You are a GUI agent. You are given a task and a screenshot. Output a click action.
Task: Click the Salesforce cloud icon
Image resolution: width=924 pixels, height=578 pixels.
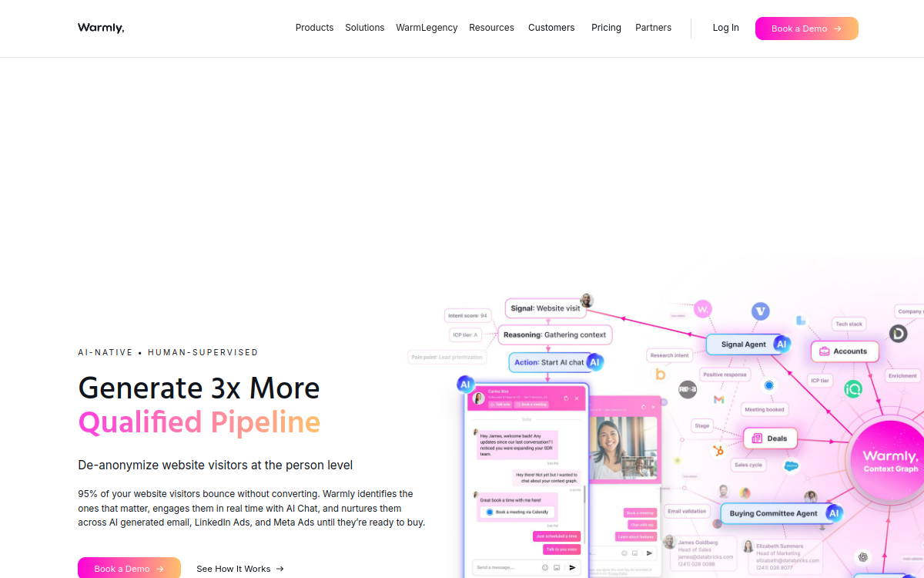tap(791, 465)
